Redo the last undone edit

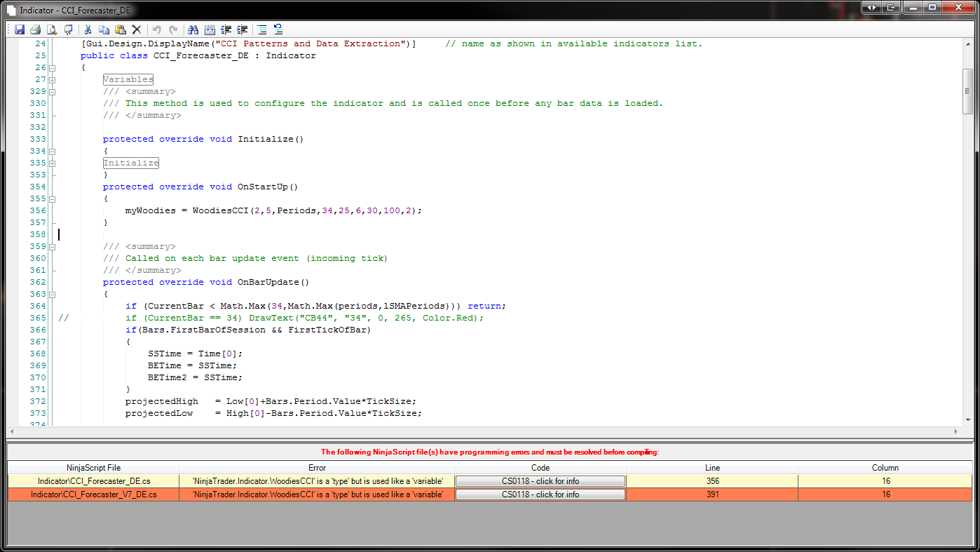173,29
